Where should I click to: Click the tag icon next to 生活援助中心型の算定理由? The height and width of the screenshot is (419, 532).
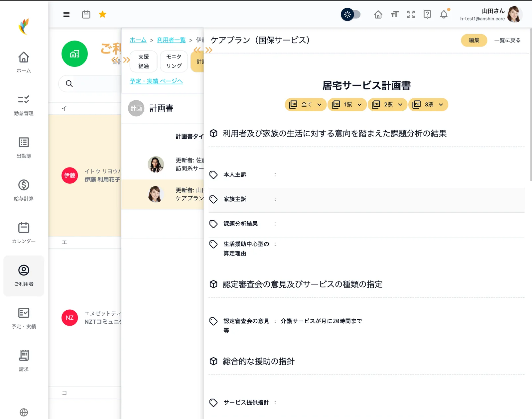213,244
